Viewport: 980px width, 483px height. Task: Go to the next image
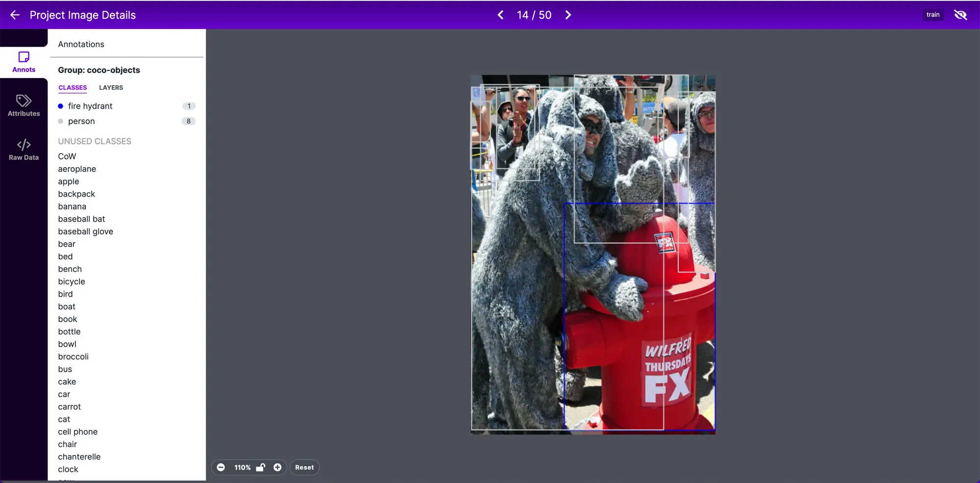pyautogui.click(x=568, y=15)
